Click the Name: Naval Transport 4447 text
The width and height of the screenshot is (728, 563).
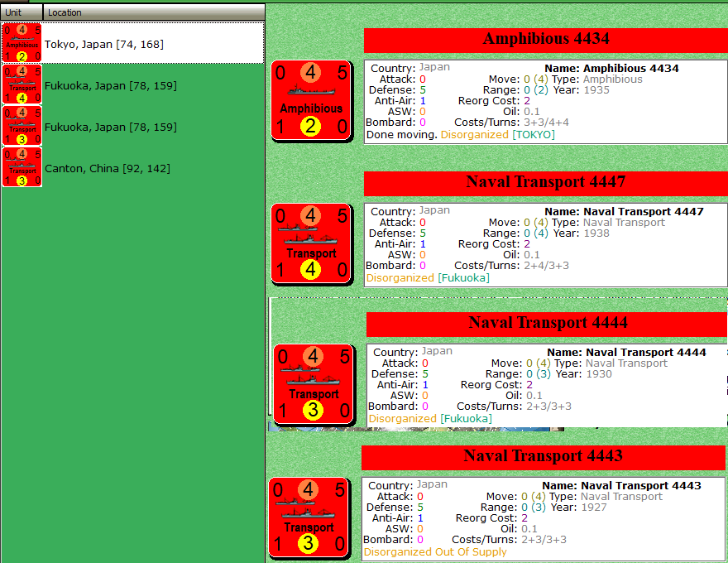tap(624, 212)
